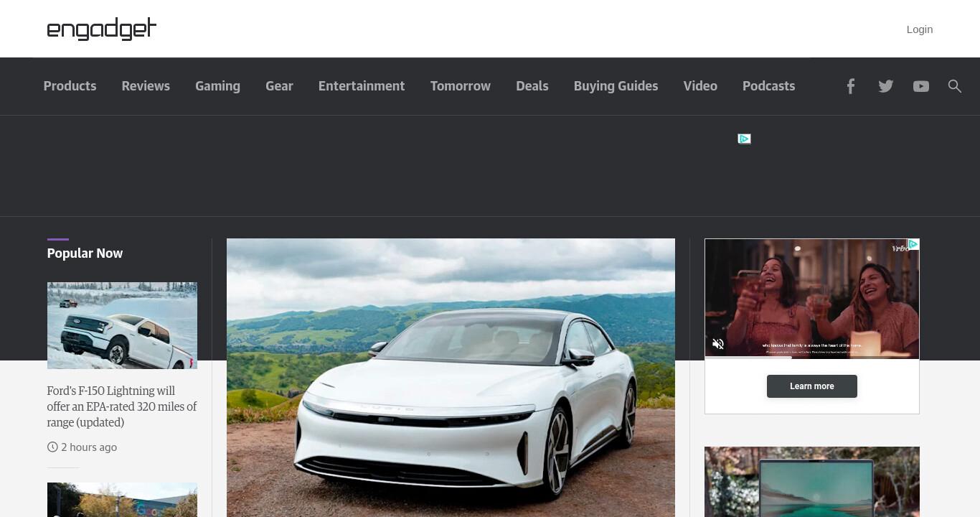The width and height of the screenshot is (980, 517).
Task: Click the AdChoices icon on video ad
Action: [x=913, y=245]
